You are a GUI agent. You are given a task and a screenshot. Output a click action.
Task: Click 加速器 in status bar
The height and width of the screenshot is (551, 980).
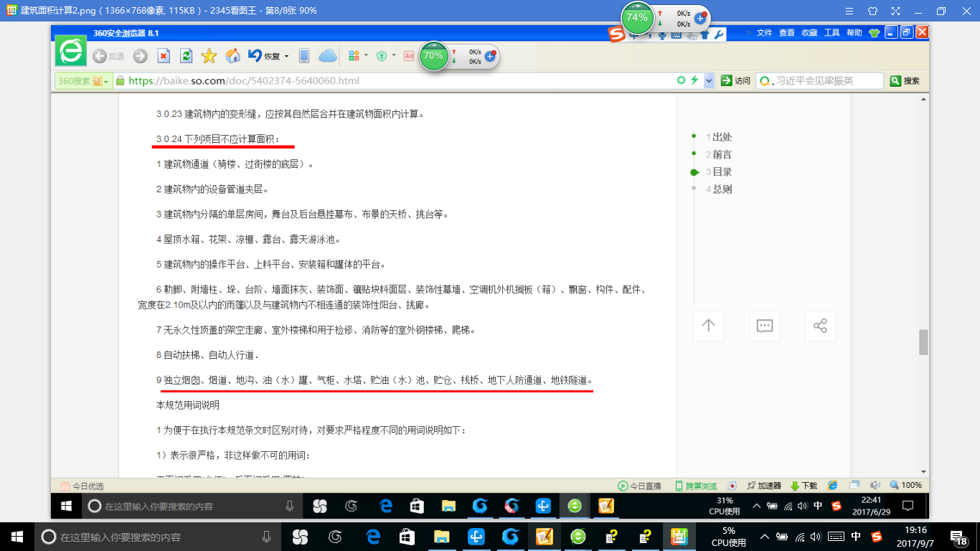pyautogui.click(x=764, y=486)
